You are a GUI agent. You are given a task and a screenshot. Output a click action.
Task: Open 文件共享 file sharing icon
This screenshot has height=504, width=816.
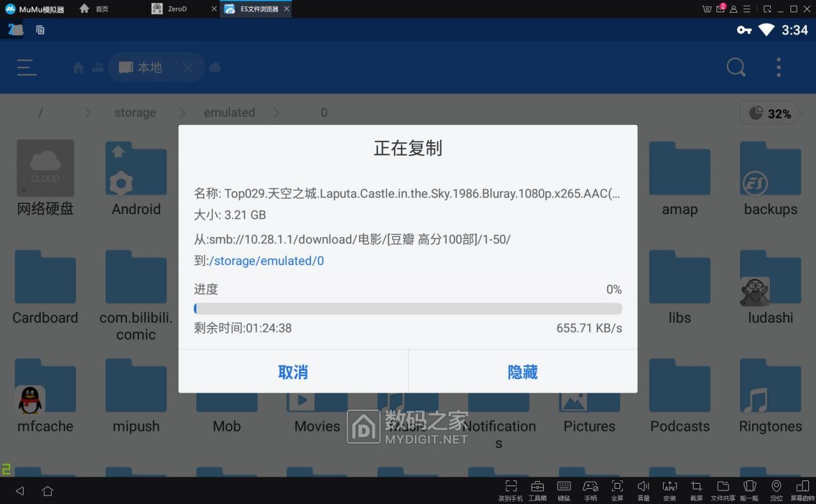coord(723,490)
